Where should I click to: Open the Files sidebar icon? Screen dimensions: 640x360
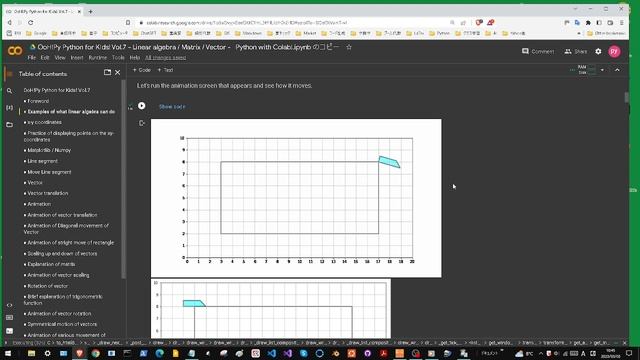[9, 124]
